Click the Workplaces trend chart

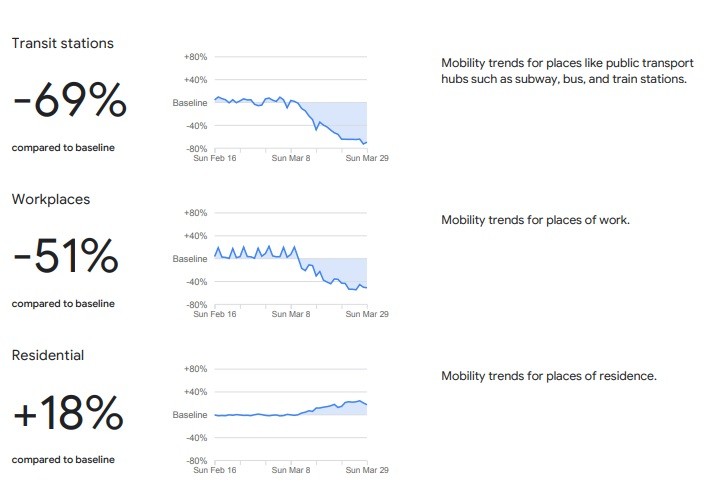pos(291,259)
